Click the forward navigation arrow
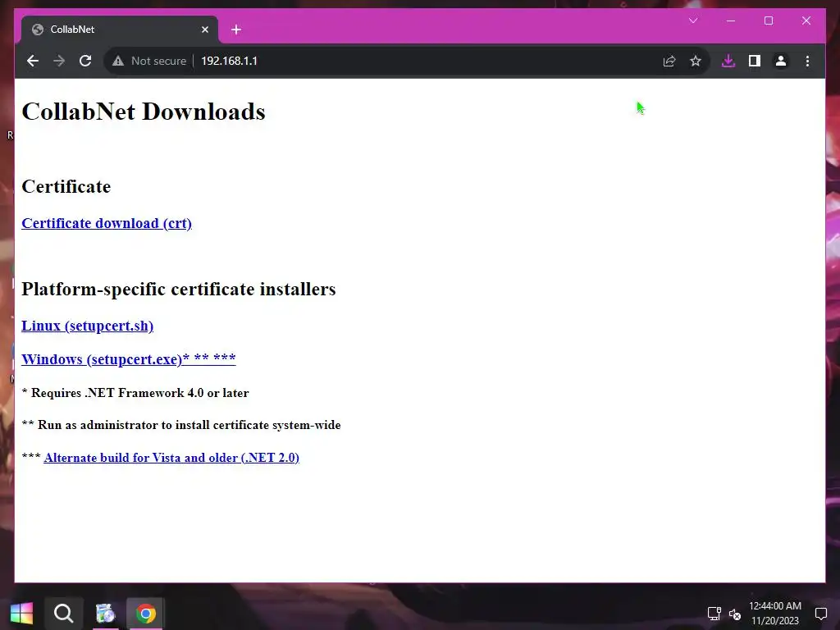This screenshot has height=630, width=840. [59, 61]
